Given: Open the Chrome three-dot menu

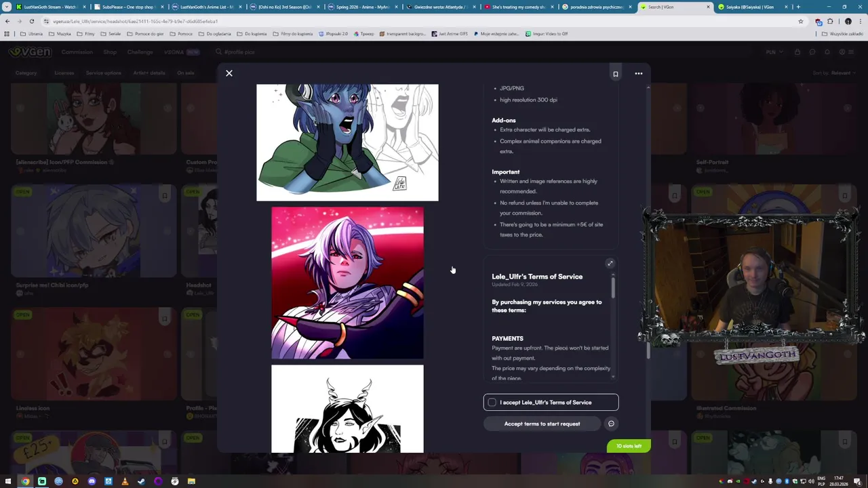Looking at the screenshot, I should click(x=860, y=21).
